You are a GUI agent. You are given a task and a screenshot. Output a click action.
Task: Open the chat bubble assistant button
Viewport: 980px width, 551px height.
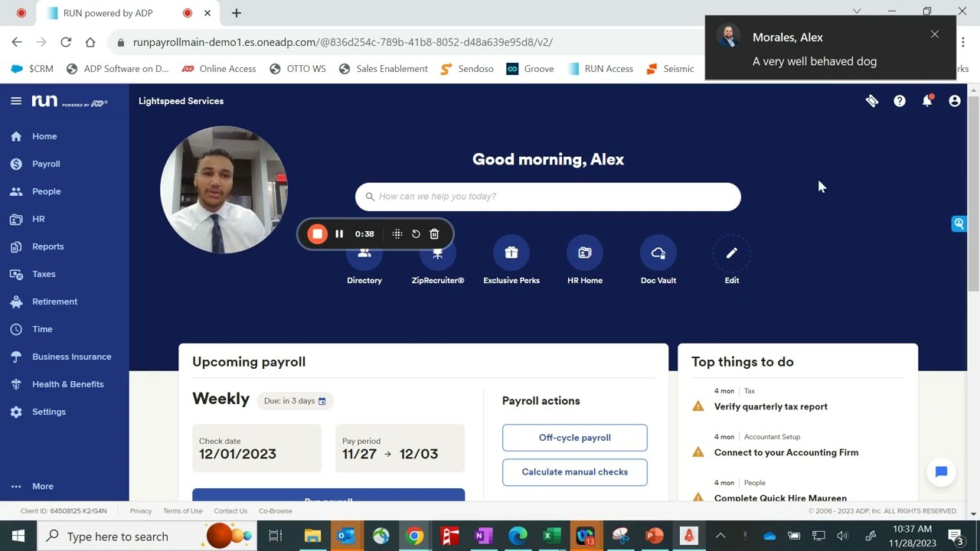click(941, 472)
